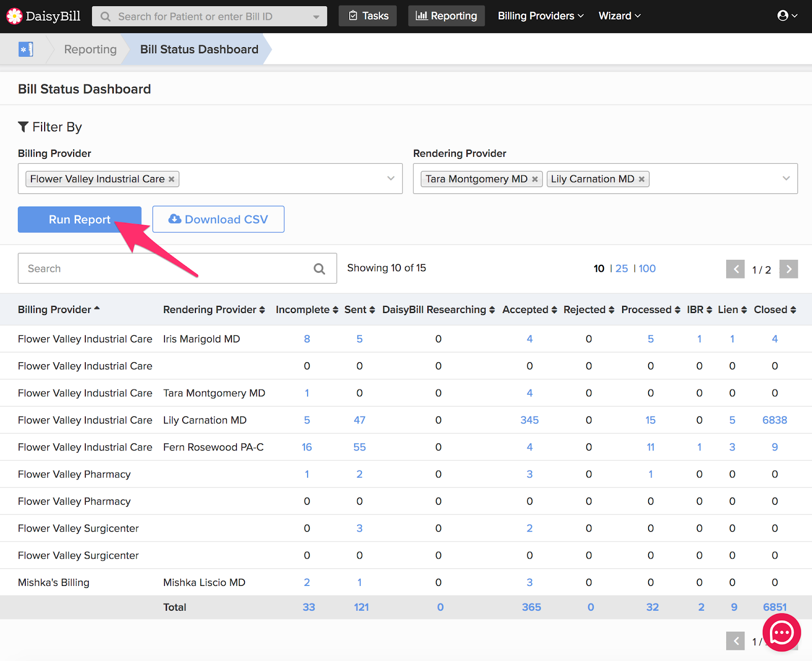The width and height of the screenshot is (812, 661).
Task: Sort by Rejected column
Action: click(x=589, y=309)
